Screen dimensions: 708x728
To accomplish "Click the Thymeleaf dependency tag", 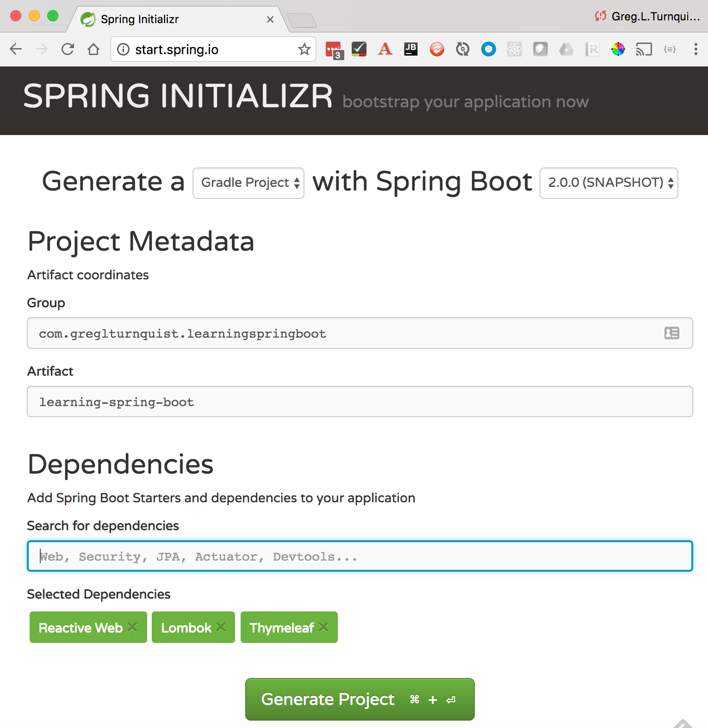I will 289,627.
